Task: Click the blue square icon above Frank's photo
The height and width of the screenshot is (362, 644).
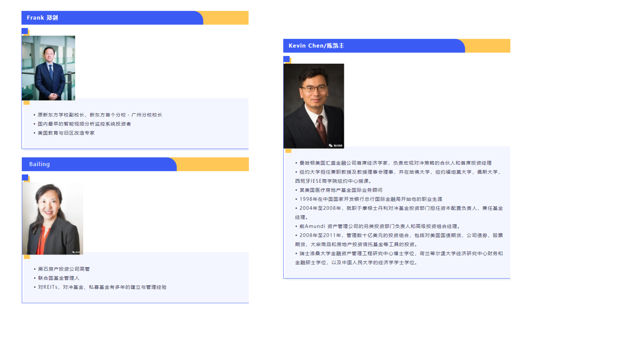Action: tap(25, 31)
